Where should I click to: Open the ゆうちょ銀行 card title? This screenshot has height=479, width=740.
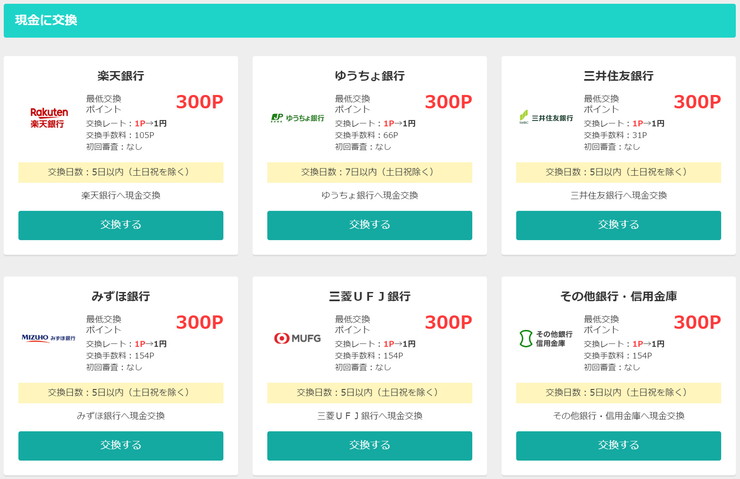pyautogui.click(x=370, y=76)
